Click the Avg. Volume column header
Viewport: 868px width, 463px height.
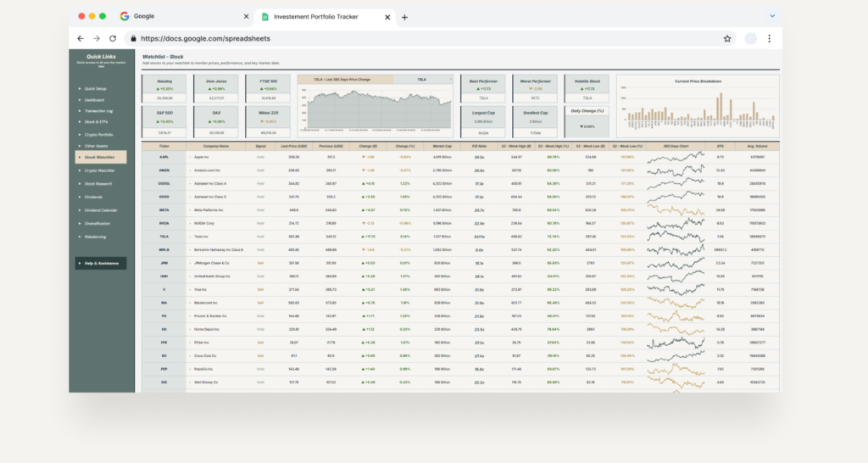tap(757, 146)
